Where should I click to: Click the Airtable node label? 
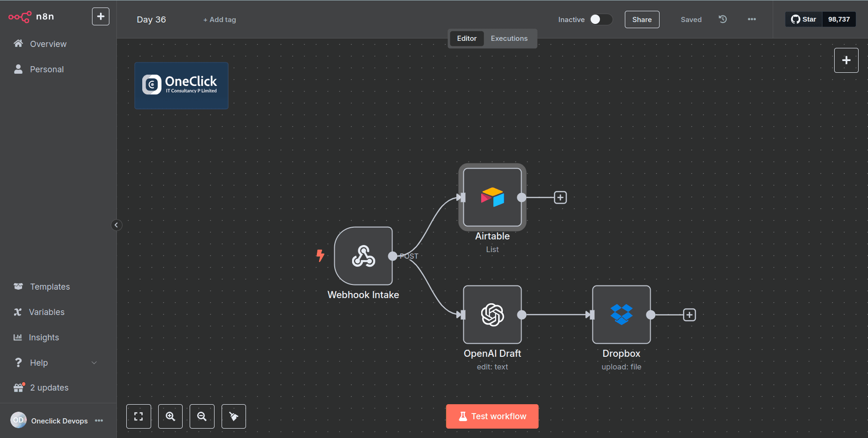492,236
